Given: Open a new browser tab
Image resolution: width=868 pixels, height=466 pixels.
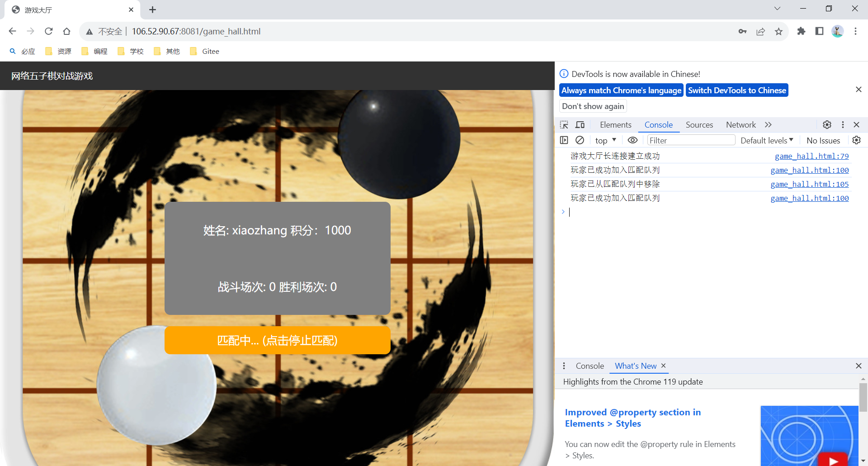Looking at the screenshot, I should coord(153,10).
